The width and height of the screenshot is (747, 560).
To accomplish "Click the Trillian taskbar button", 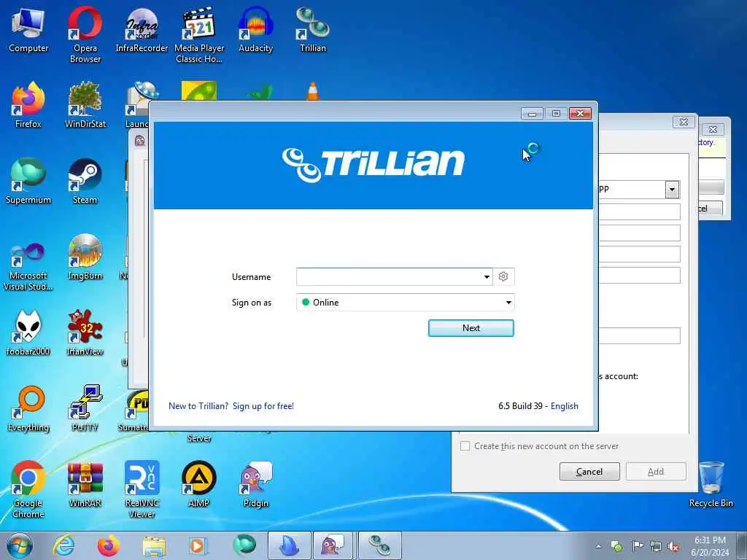I will click(379, 545).
